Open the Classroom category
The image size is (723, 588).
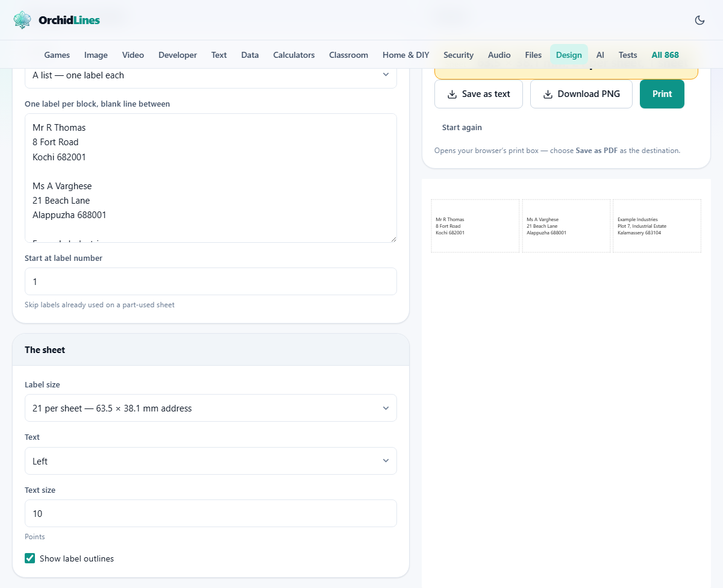coord(348,55)
